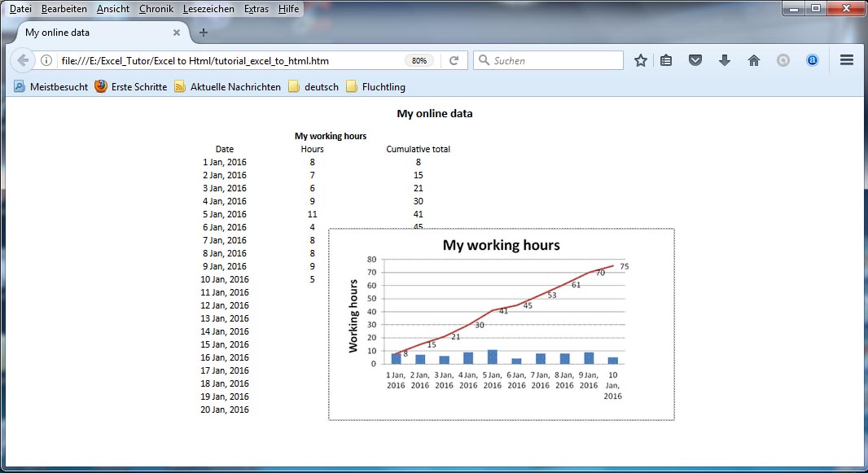Click the 'Cumulative total' column header

point(418,149)
